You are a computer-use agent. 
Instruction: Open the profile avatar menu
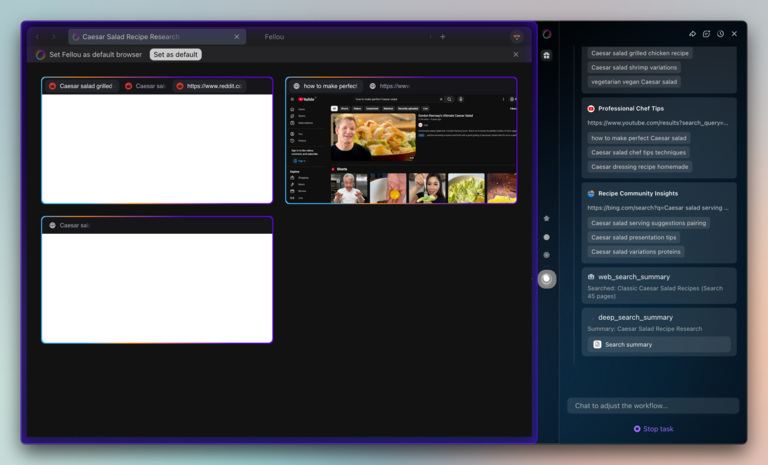tap(517, 37)
